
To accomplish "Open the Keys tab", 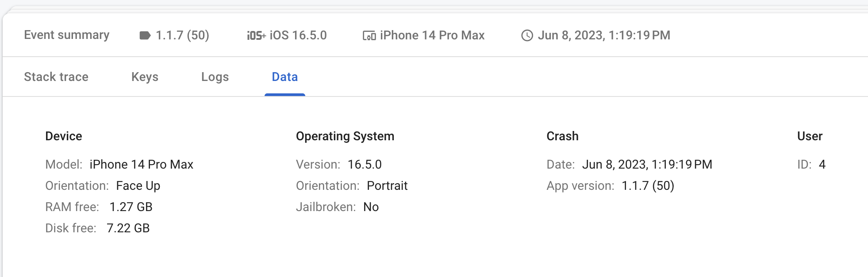I will [x=145, y=77].
